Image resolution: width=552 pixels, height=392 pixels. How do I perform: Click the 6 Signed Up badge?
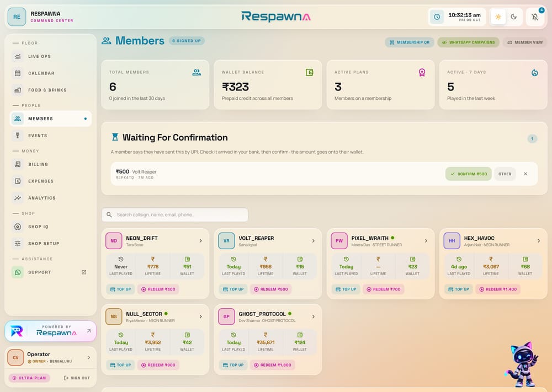[187, 41]
